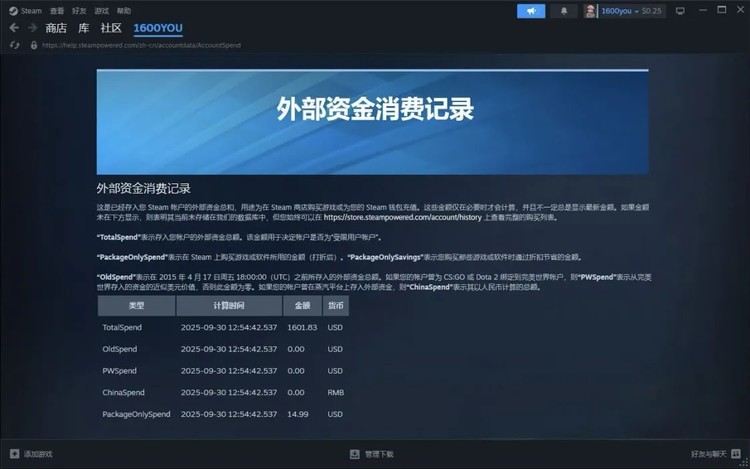Click the 货币 column header

point(336,305)
